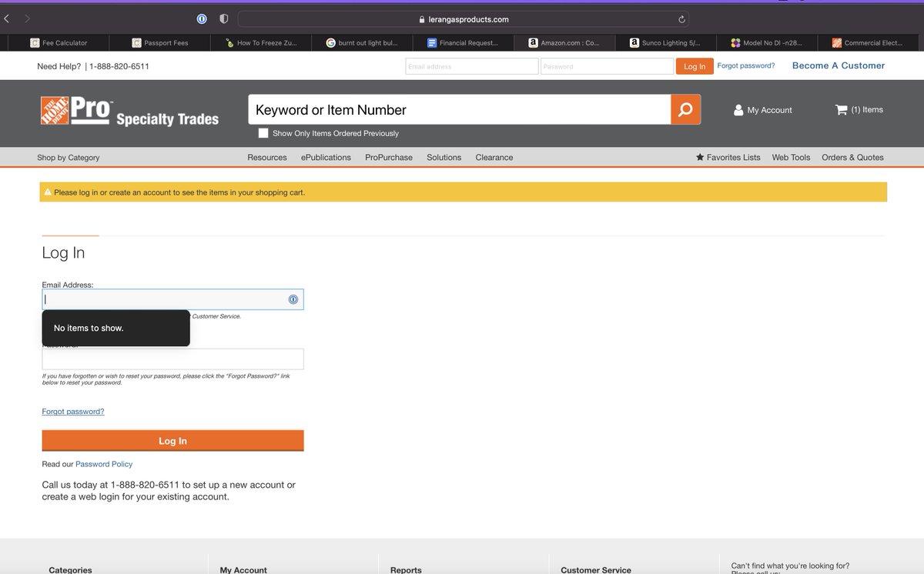Click the Need Help phone number text
924x574 pixels.
point(119,66)
